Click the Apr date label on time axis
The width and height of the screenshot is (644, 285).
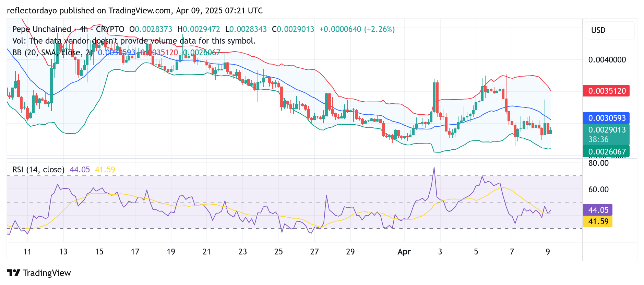pos(404,252)
